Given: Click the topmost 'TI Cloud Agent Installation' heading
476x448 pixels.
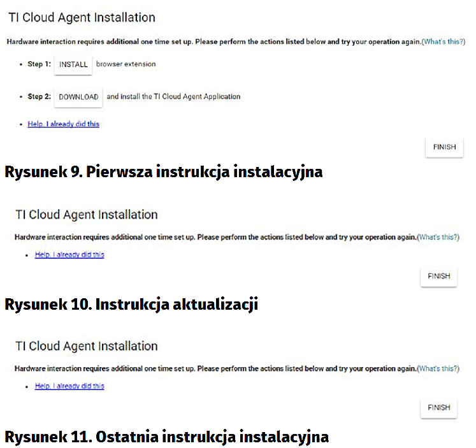Looking at the screenshot, I should (81, 18).
